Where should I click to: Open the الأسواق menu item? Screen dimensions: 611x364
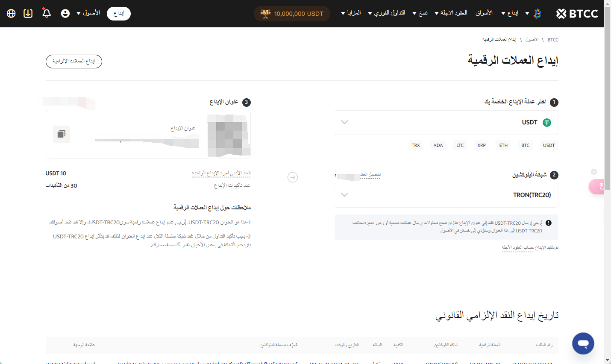[484, 13]
